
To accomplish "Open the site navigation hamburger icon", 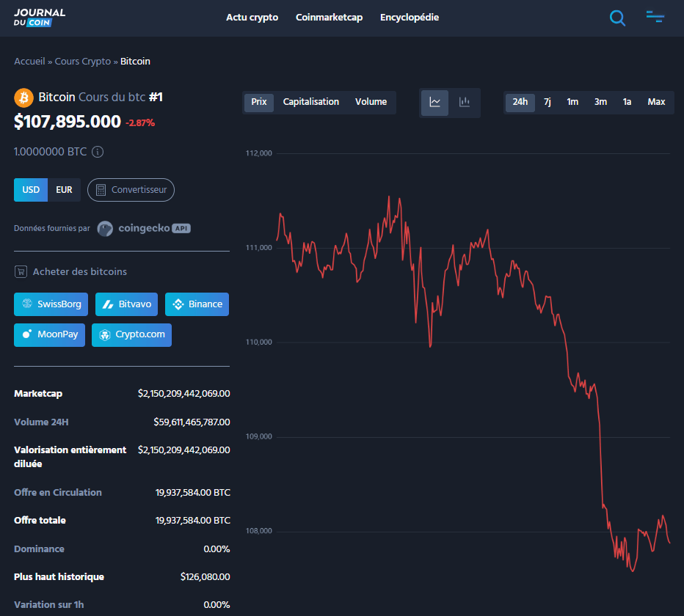I will coord(655,18).
